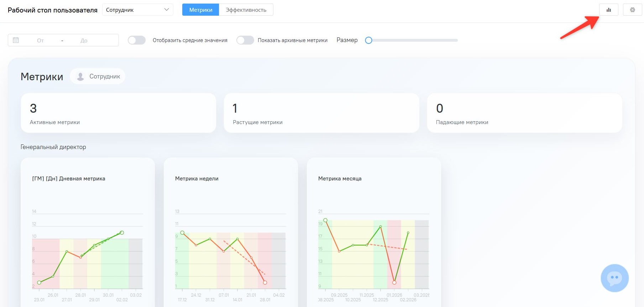Click the user avatar icon beside Сотрудник
Image resolution: width=644 pixels, height=307 pixels.
(80, 76)
